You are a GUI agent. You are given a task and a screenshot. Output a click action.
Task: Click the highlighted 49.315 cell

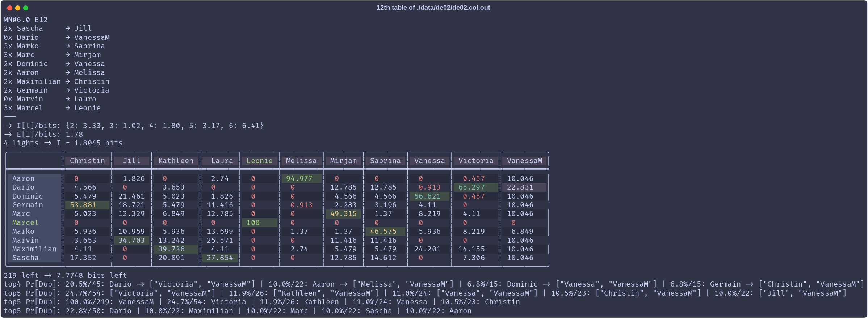click(343, 213)
